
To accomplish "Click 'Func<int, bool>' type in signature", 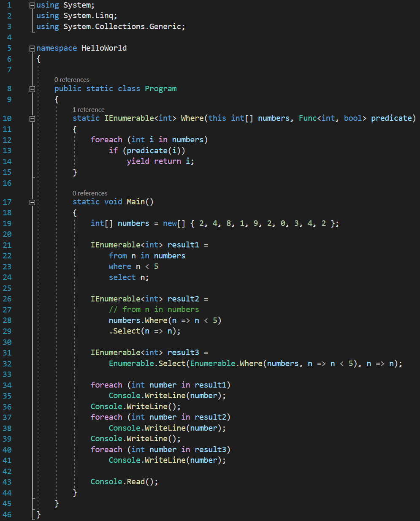I will coord(333,118).
